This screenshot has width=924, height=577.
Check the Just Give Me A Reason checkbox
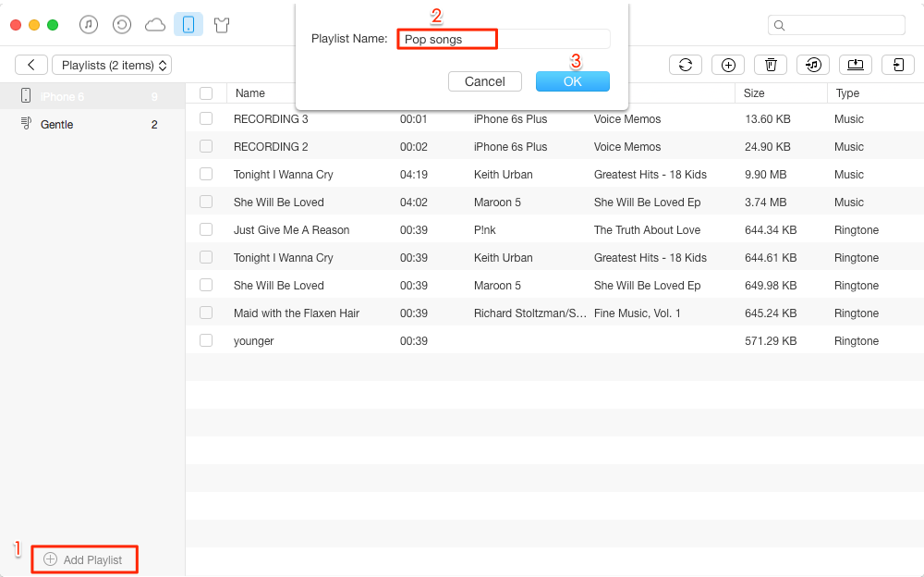coord(206,229)
